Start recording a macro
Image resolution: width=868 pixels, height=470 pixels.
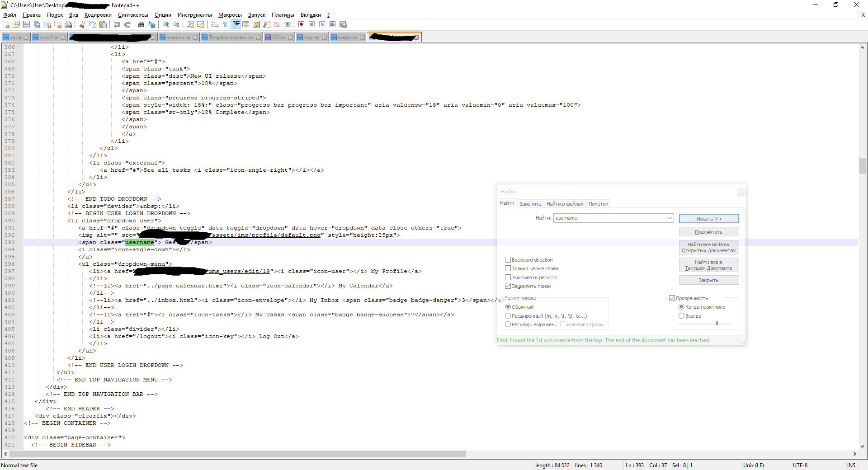[302, 24]
